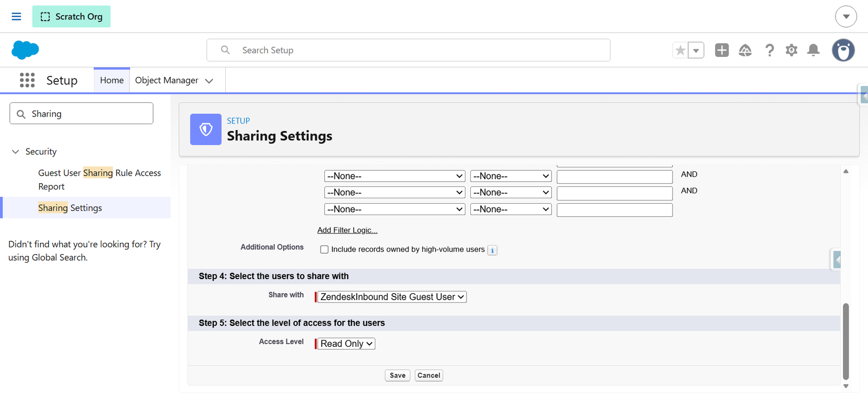Collapse the Security tree section

pyautogui.click(x=15, y=152)
